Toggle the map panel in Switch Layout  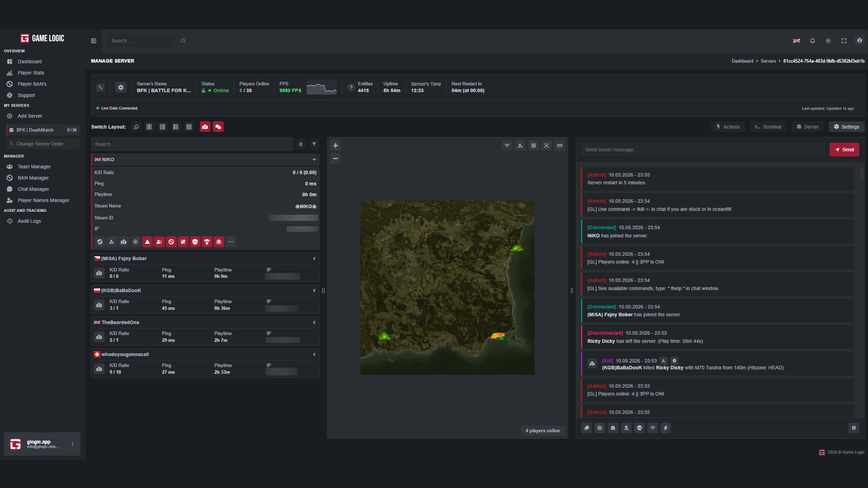[205, 127]
